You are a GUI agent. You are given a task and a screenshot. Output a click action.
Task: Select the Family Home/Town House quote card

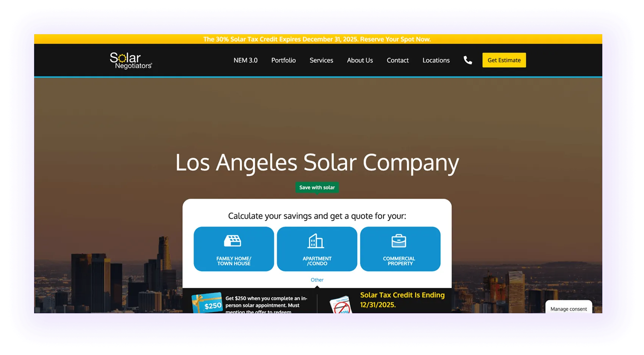tap(233, 249)
